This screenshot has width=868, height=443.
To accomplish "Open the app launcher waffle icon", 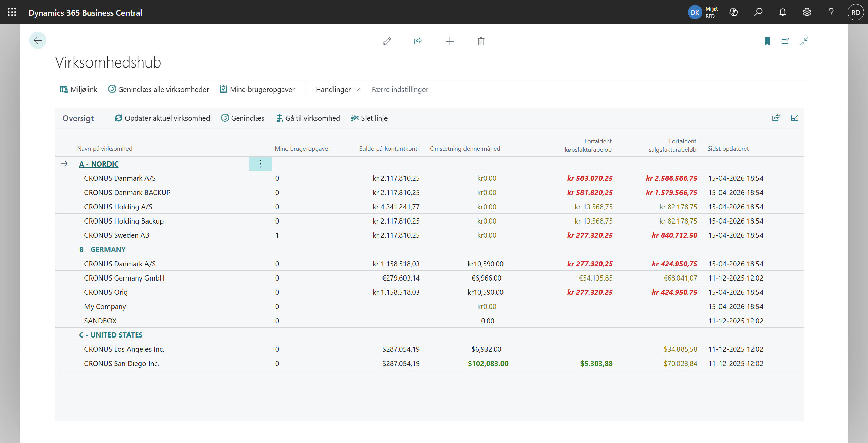I will (x=12, y=13).
